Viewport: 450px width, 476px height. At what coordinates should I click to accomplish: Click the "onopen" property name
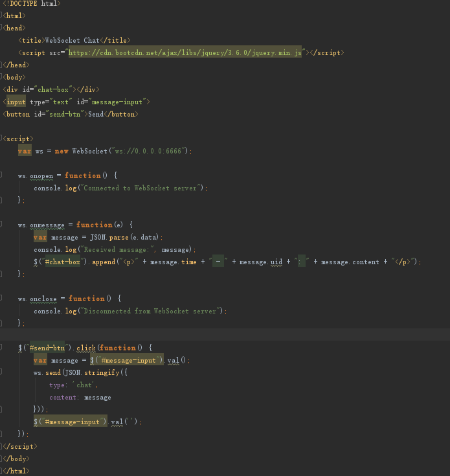(x=41, y=176)
